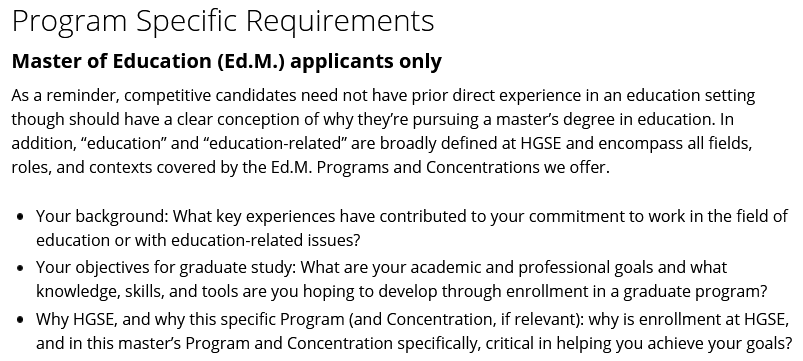Viewport: 803px width, 361px height.
Task: Click the first bullet point marker
Action: point(20,217)
